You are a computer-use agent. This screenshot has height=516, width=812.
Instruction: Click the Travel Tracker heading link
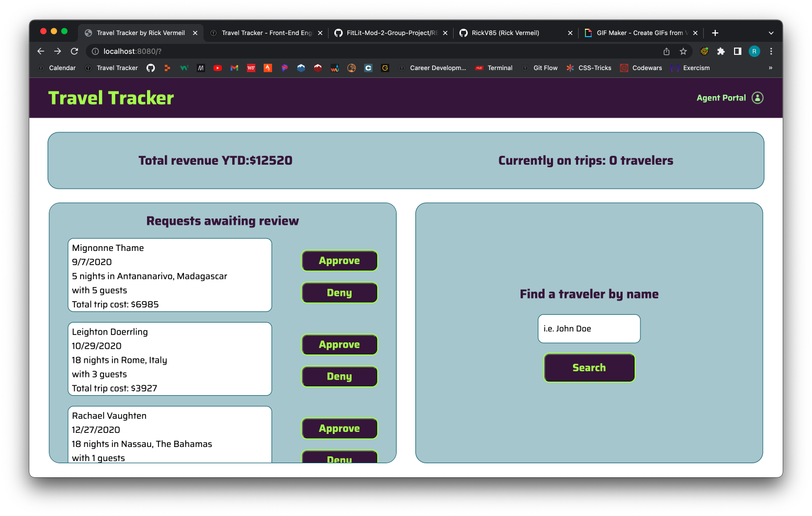pyautogui.click(x=111, y=98)
